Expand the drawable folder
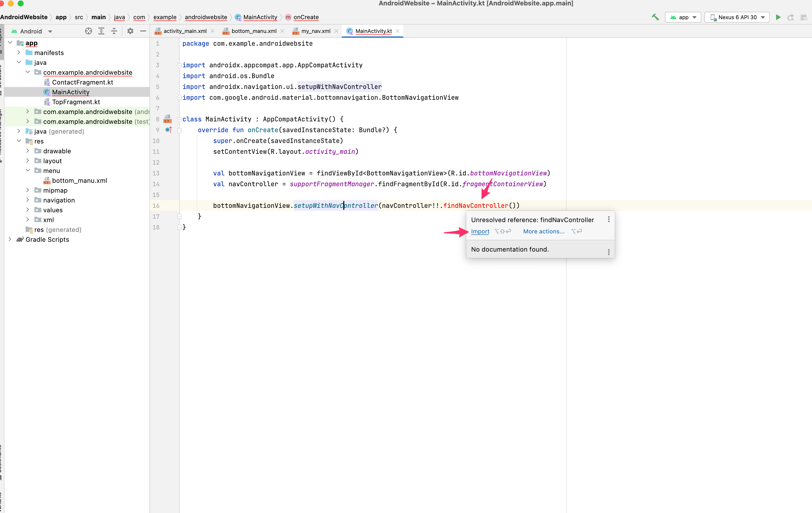812x513 pixels. tap(28, 151)
